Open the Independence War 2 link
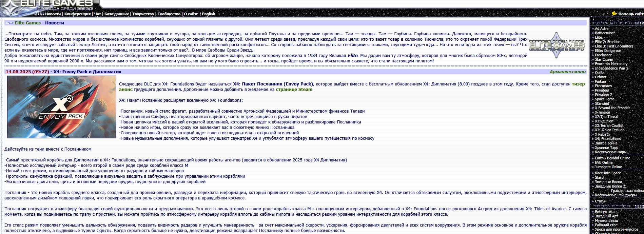 click(611, 68)
